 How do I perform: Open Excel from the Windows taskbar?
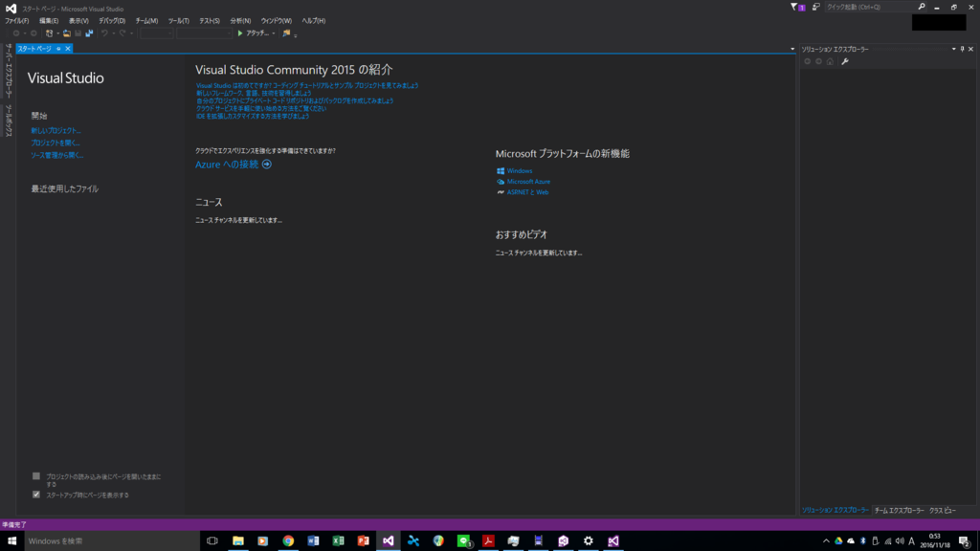tap(338, 541)
